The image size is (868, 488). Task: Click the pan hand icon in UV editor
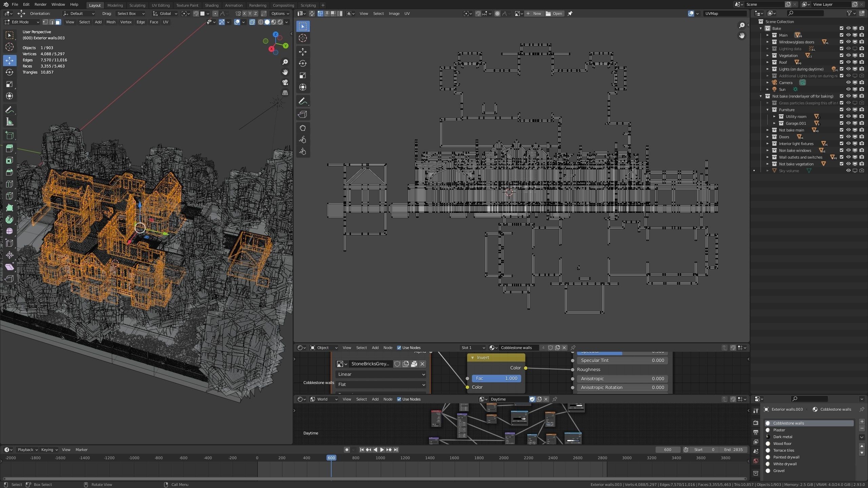point(742,36)
